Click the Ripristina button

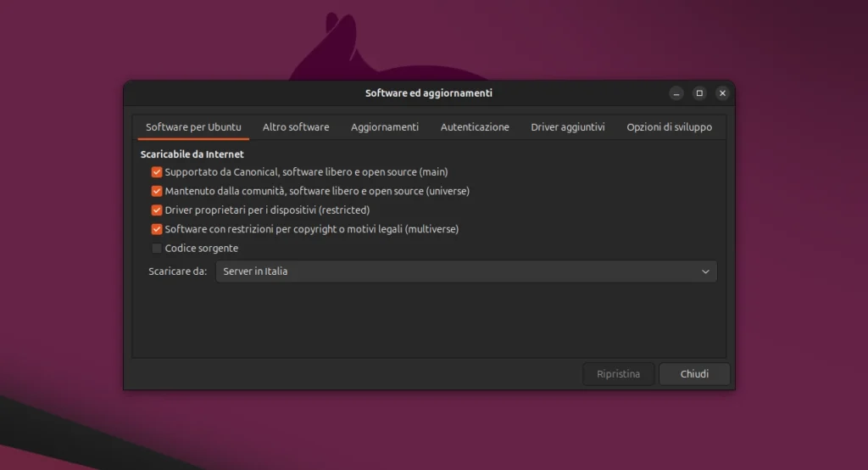[x=618, y=374]
